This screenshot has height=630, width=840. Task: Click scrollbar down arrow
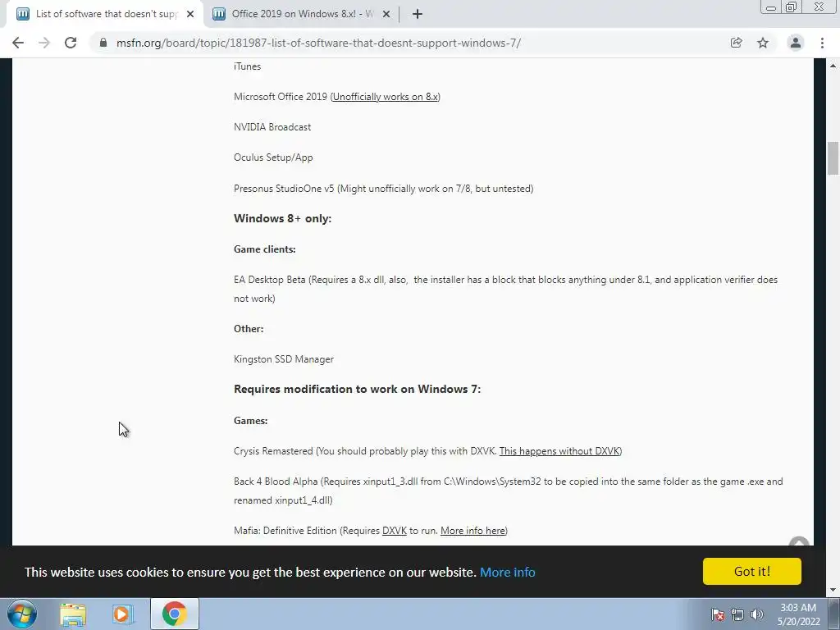click(833, 591)
